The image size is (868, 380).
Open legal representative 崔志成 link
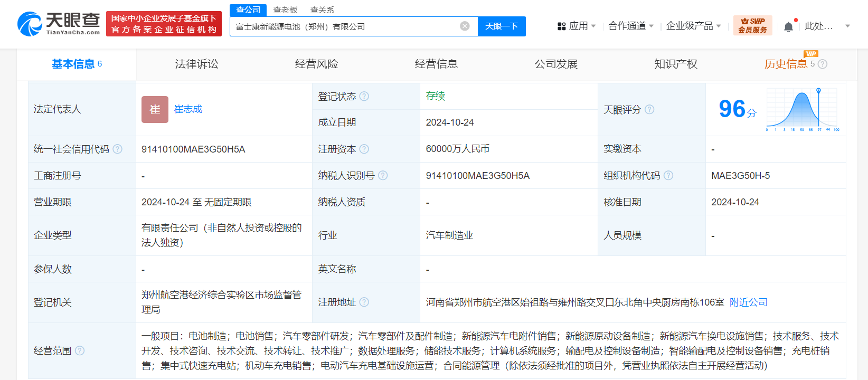point(188,109)
